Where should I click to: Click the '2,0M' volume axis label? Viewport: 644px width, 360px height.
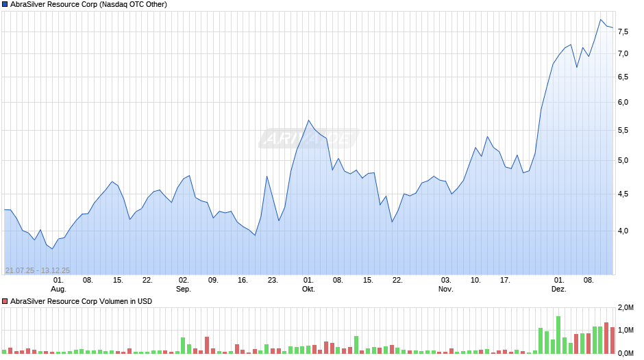626,308
